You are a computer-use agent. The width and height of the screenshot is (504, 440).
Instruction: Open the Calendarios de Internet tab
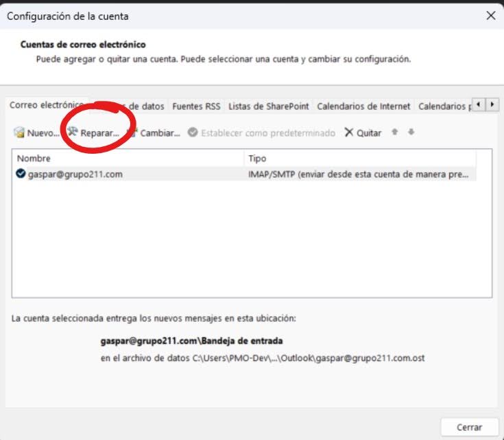[363, 106]
